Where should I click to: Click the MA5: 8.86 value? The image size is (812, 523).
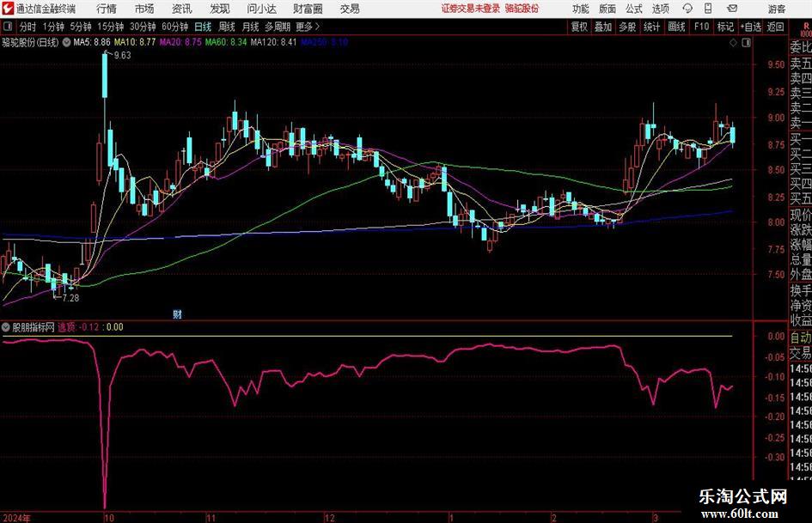click(92, 42)
